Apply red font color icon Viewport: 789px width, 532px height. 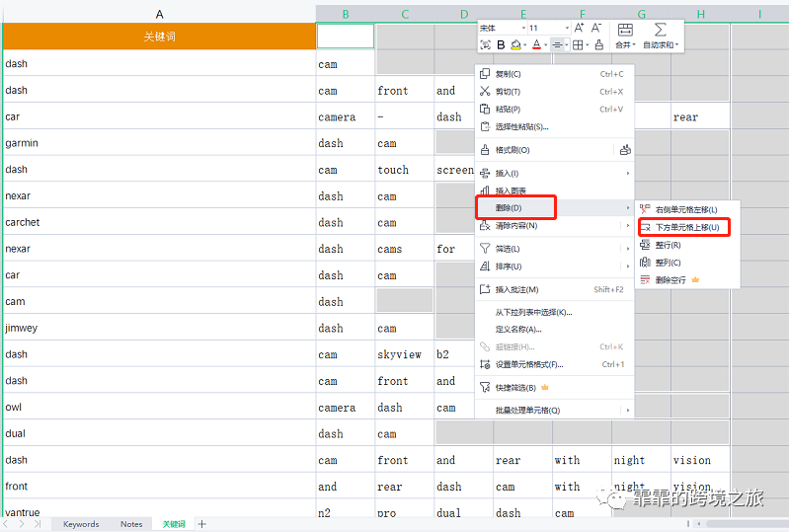coord(537,45)
